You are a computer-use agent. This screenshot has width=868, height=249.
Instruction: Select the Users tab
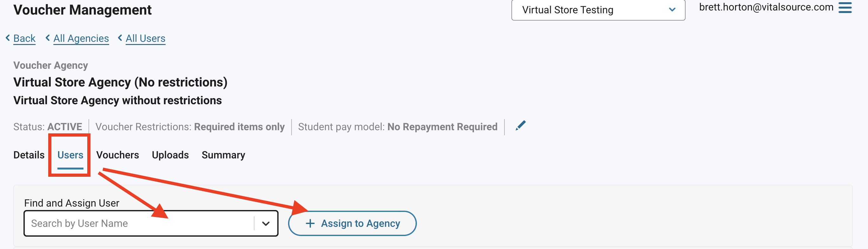pos(70,155)
